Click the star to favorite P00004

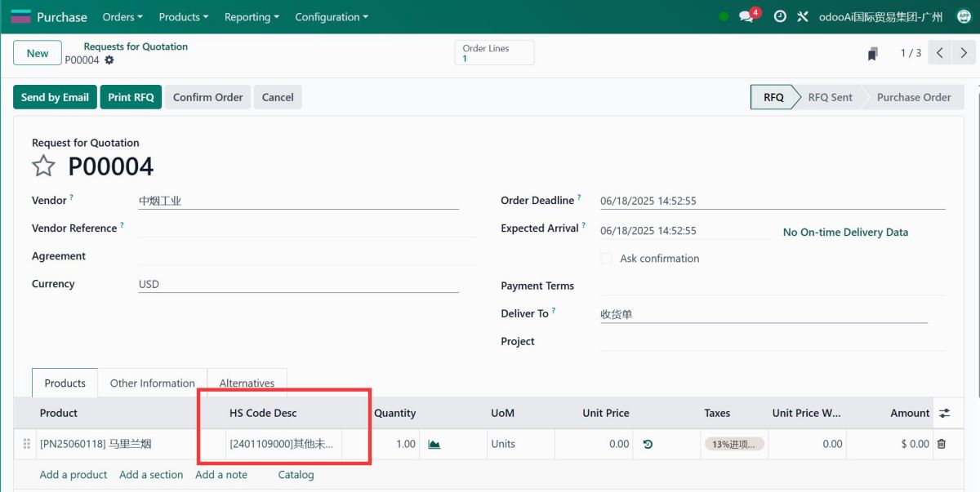point(43,166)
